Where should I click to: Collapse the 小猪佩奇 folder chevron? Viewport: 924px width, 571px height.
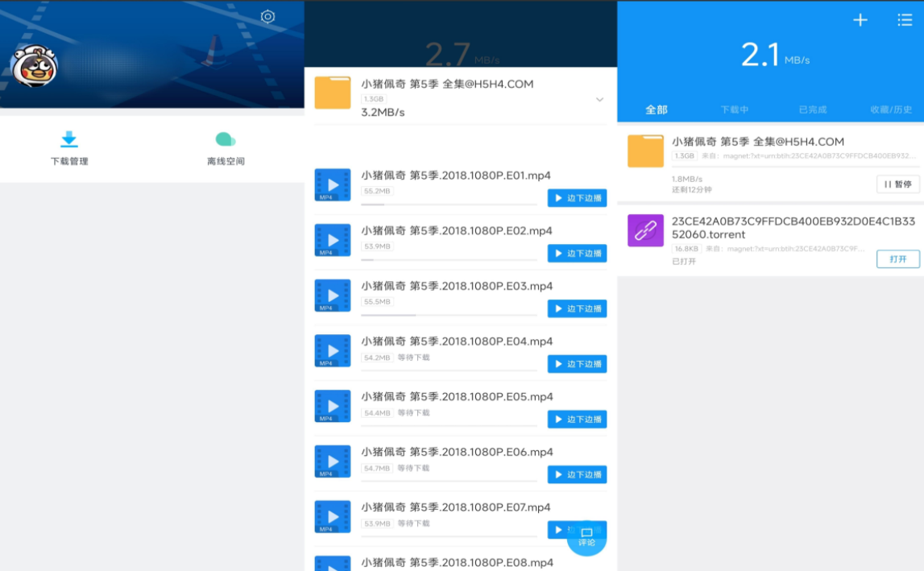coord(599,99)
